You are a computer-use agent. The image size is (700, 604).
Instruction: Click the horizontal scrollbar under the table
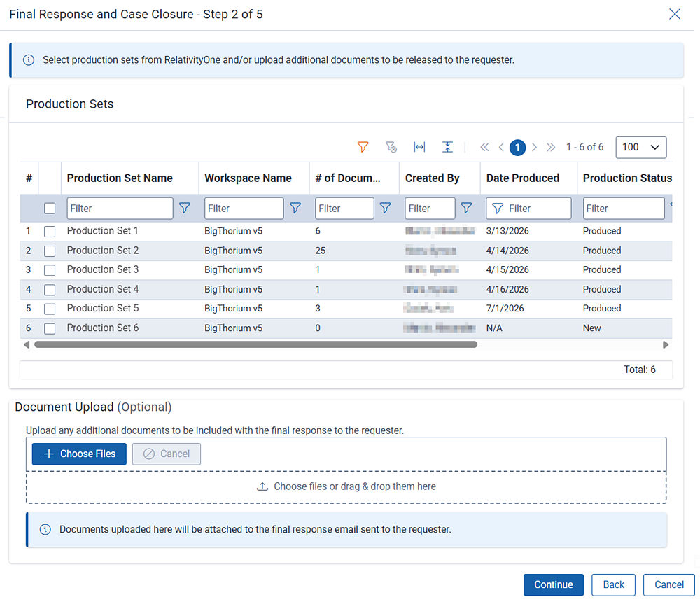(x=255, y=344)
